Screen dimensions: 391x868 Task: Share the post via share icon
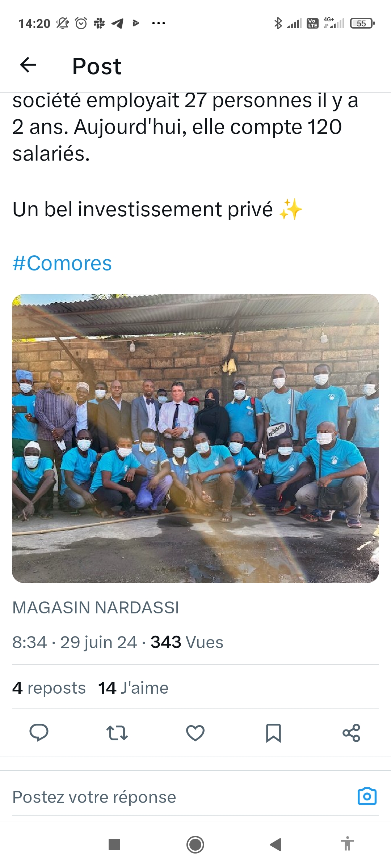tap(351, 733)
